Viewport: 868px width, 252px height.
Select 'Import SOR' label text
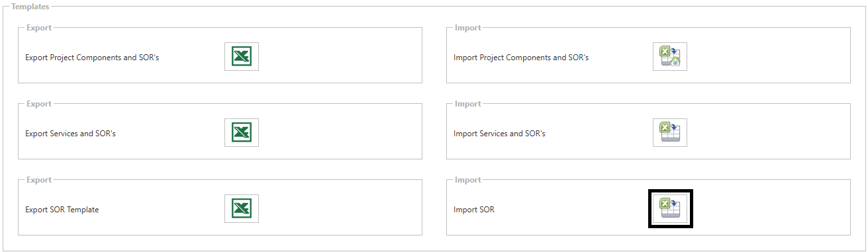(474, 210)
